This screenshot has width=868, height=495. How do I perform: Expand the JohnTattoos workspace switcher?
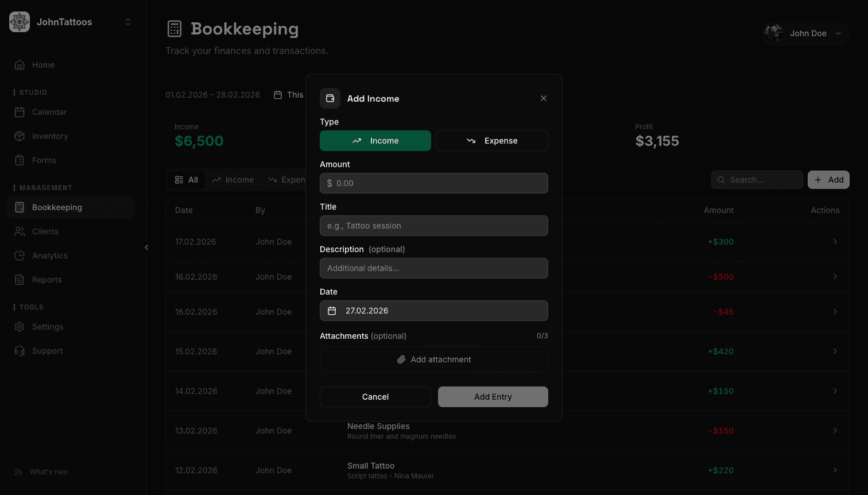(x=70, y=22)
